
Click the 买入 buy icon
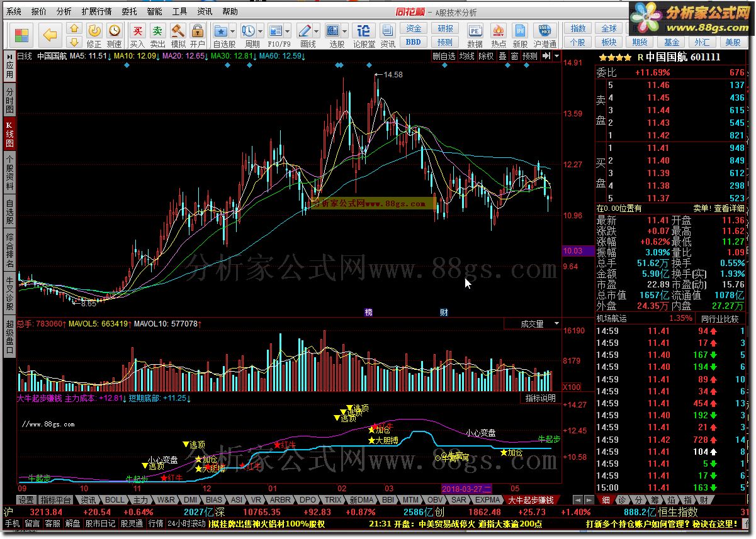point(137,35)
